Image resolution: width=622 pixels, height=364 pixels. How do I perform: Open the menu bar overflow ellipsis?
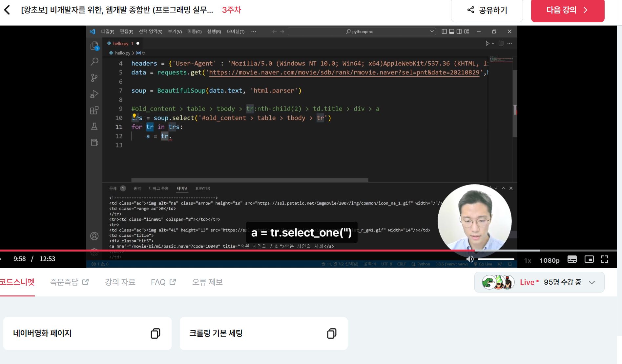[x=254, y=31]
